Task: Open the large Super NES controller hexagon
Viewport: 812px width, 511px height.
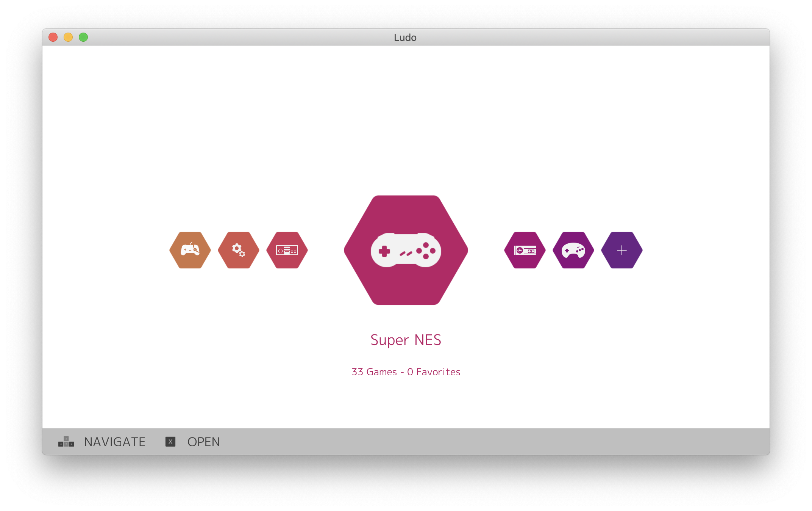Action: click(406, 250)
